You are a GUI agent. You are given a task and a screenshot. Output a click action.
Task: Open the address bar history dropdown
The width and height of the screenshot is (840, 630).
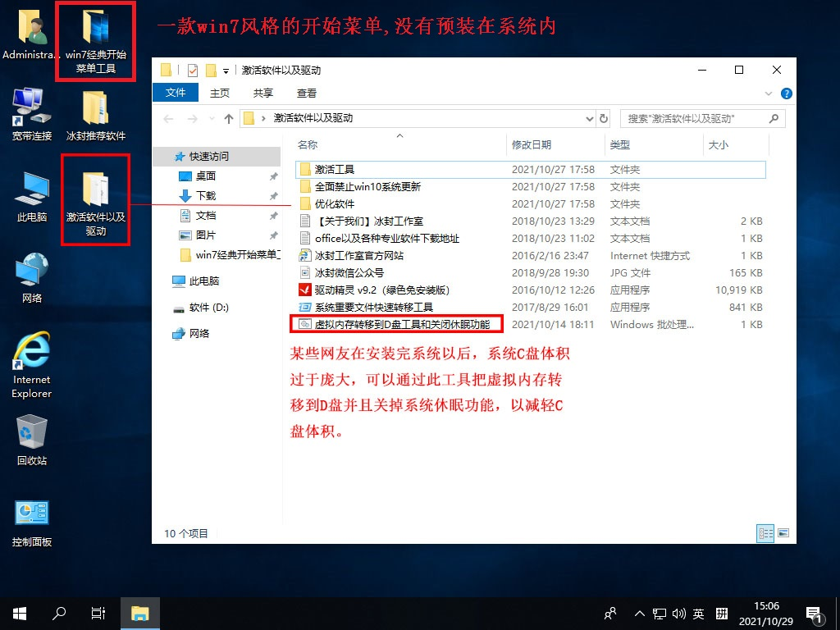[x=589, y=118]
